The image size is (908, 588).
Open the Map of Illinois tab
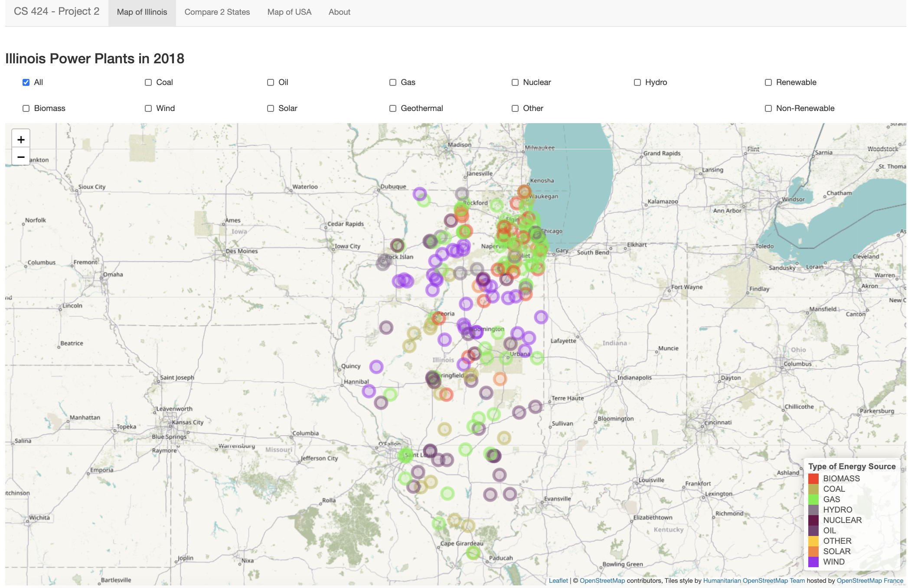pos(142,12)
